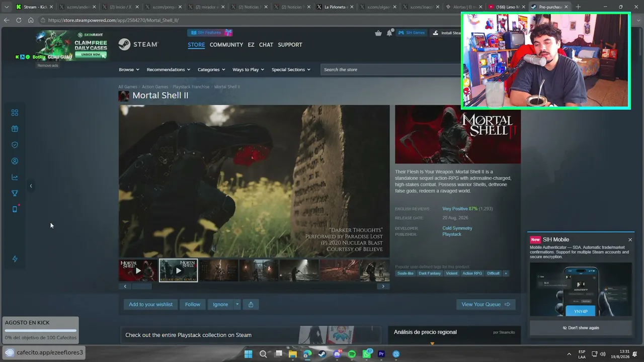Image resolution: width=644 pixels, height=362 pixels.
Task: Select the third media thumbnail screenshot
Action: pyautogui.click(x=218, y=270)
